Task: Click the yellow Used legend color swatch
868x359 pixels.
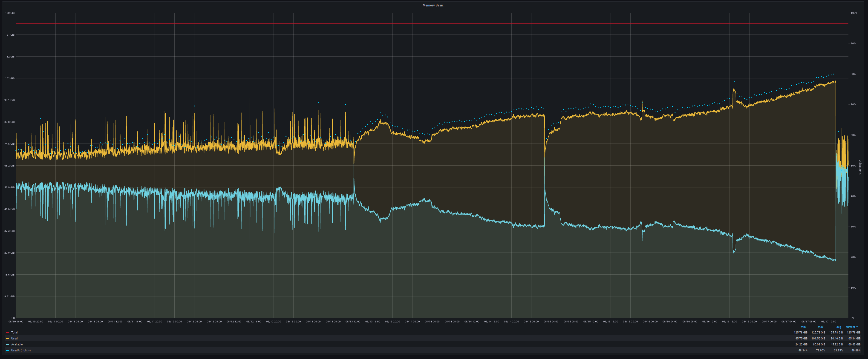Action: pyautogui.click(x=7, y=339)
